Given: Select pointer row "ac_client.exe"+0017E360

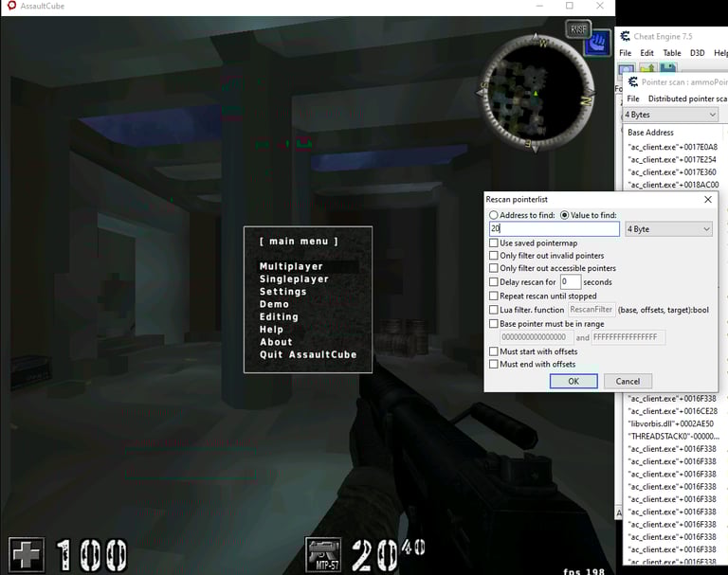Looking at the screenshot, I should [672, 172].
